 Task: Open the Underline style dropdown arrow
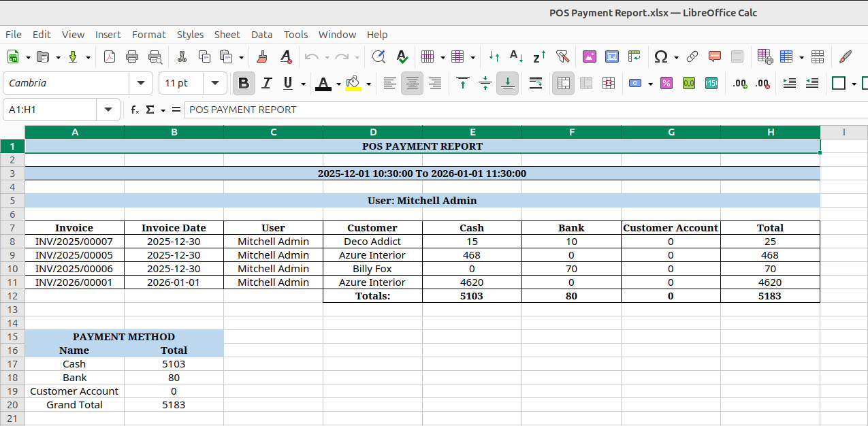(x=303, y=84)
